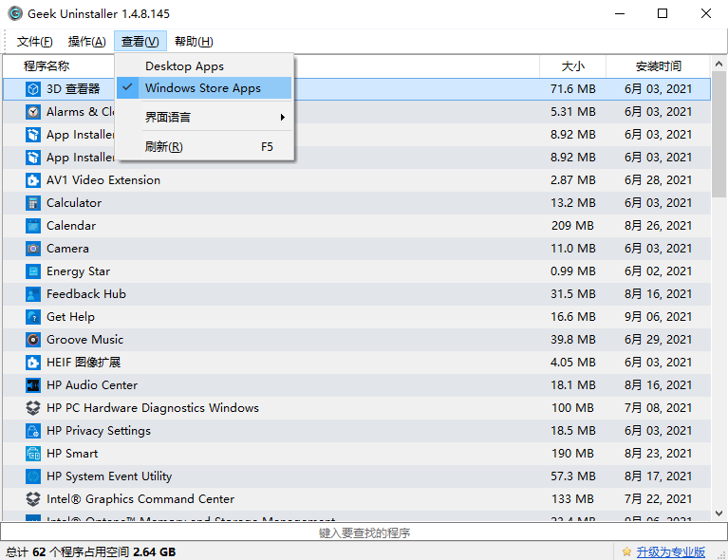Click the Camera app icon
The height and width of the screenshot is (560, 728).
click(33, 249)
